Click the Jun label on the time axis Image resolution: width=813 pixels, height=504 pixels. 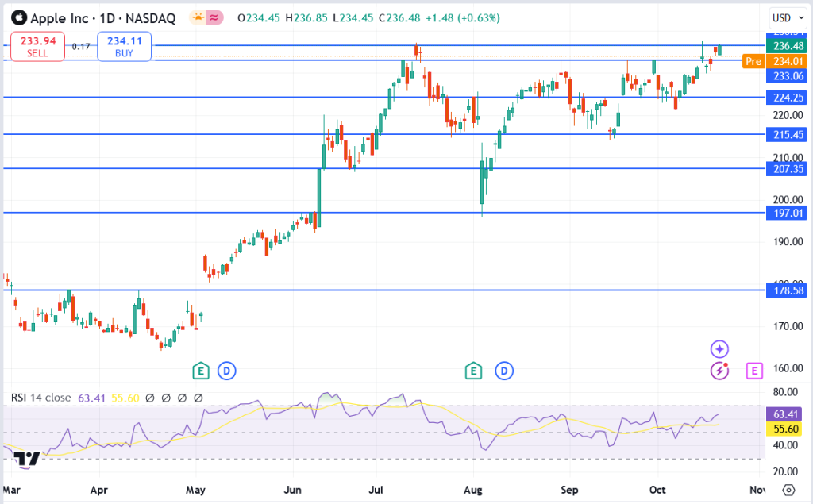[293, 490]
